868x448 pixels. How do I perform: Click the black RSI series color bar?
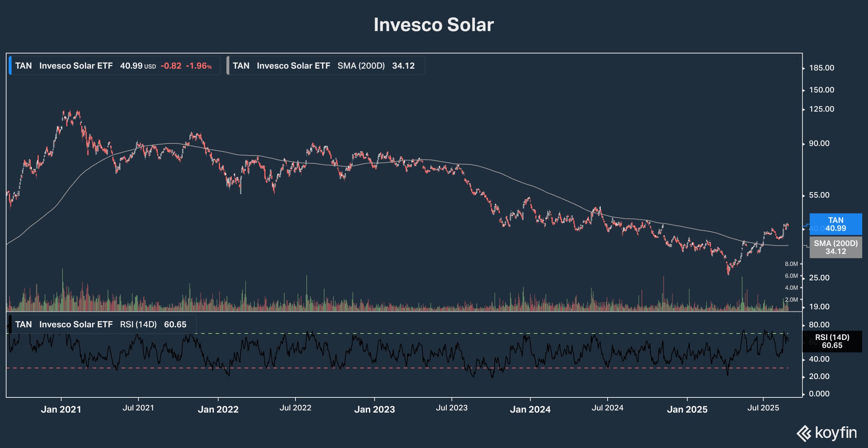coord(10,324)
